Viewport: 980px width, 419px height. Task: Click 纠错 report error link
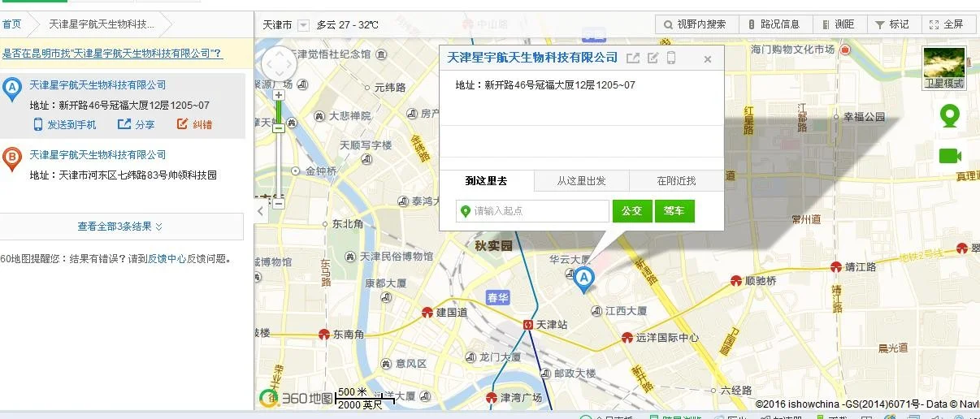point(195,124)
